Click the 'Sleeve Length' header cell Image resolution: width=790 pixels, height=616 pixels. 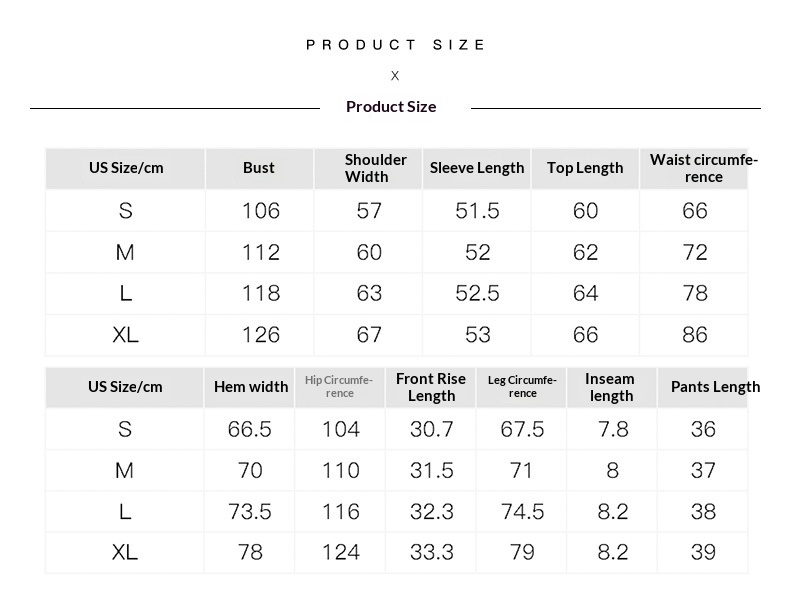(x=477, y=168)
